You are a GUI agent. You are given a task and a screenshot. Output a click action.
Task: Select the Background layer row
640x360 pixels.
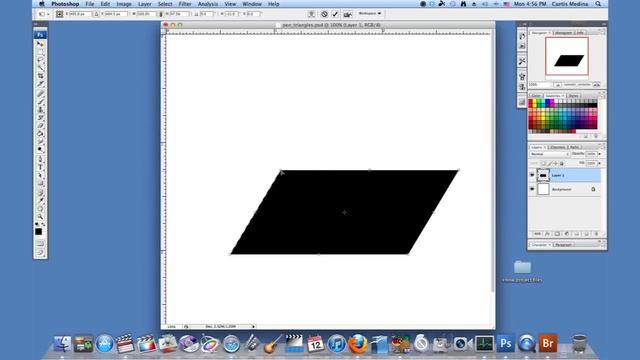[565, 189]
